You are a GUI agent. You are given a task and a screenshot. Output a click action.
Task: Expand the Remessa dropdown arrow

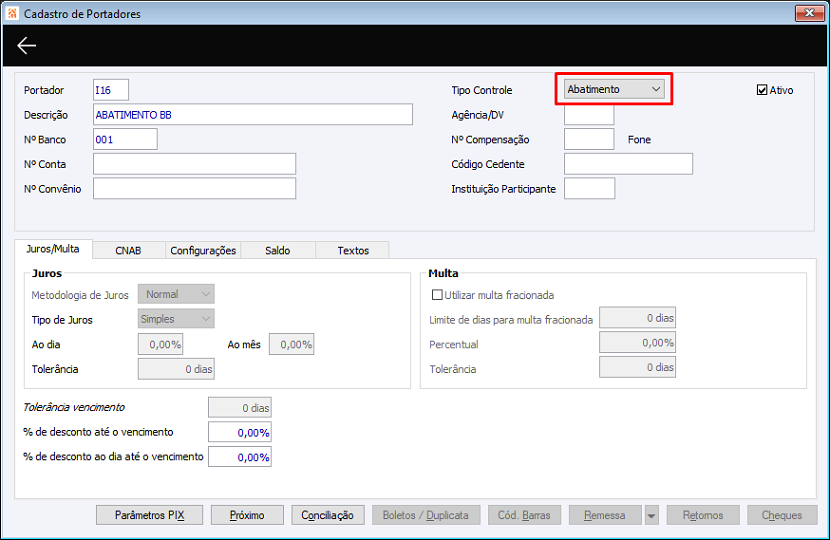[652, 515]
